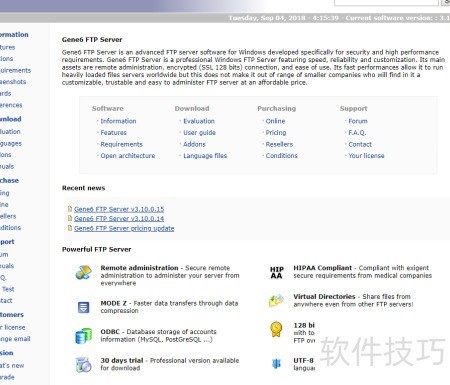Open Gene6 FTP Server v3.10.0.14 news link
This screenshot has width=450, height=385.
119,219
